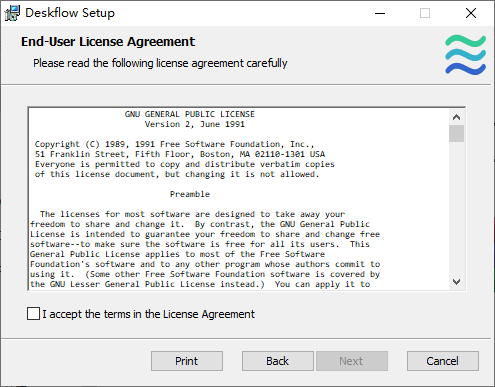Screen dimensions: 495x387
Task: Cancel the Deskflow Setup
Action: click(443, 361)
